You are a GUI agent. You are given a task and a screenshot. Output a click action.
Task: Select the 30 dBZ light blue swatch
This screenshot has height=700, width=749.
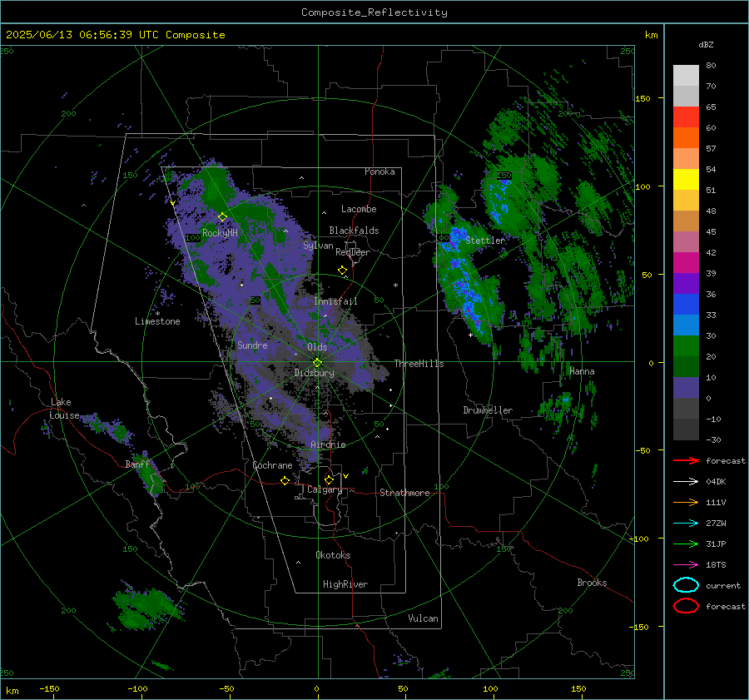pos(686,325)
